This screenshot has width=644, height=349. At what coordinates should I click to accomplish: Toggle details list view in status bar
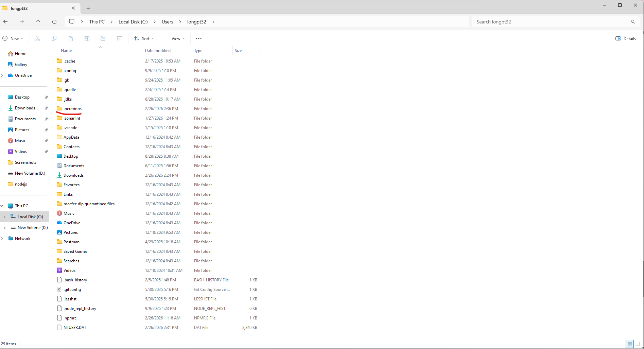click(630, 344)
